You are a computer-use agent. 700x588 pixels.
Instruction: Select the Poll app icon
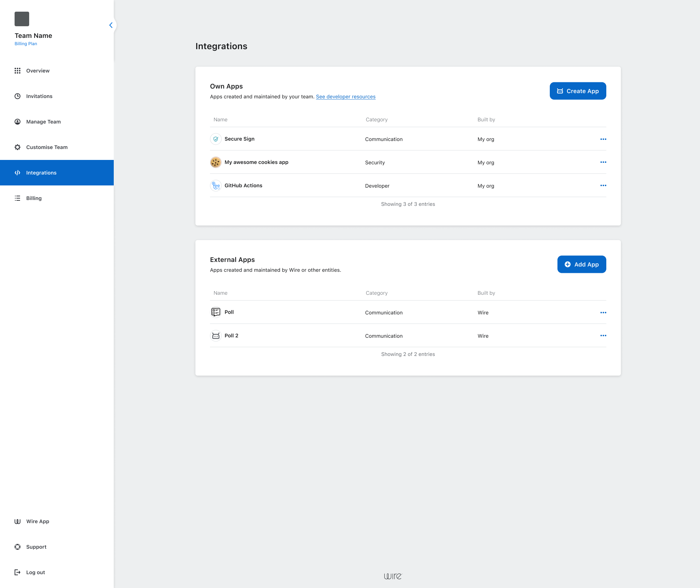pos(215,312)
